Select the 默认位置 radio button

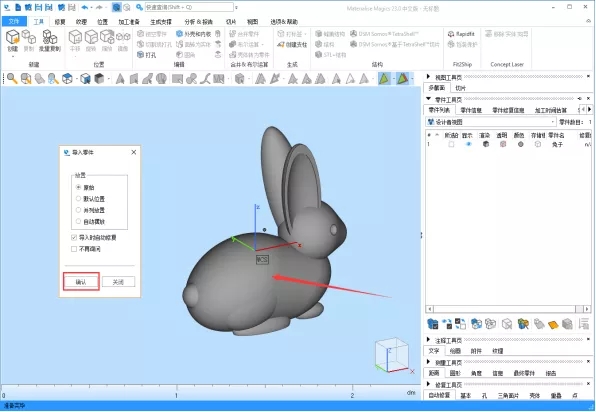tap(78, 198)
